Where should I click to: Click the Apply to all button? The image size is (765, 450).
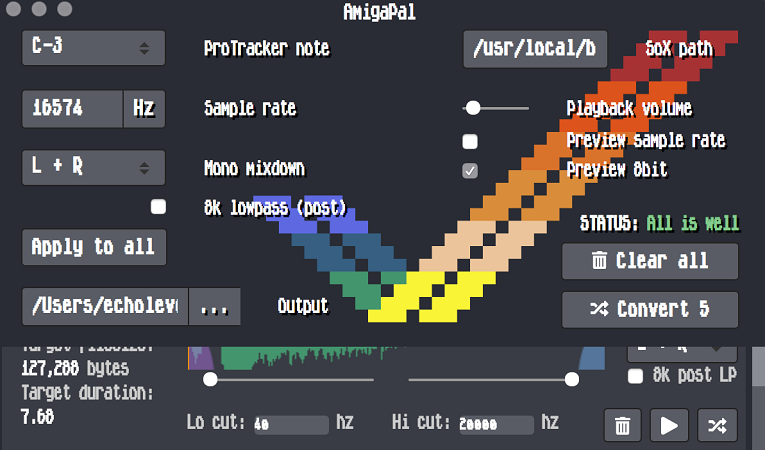pos(94,247)
